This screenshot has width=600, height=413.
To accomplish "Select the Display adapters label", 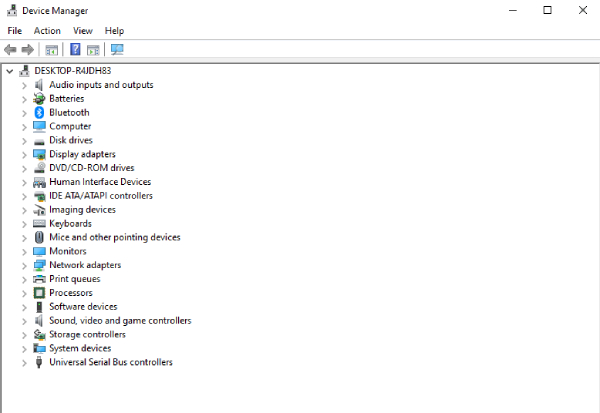I will (82, 154).
